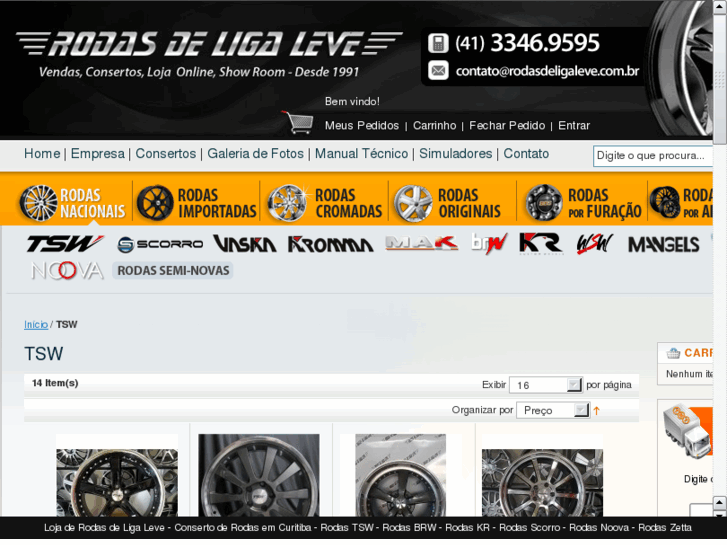Open the Noova brand logo
This screenshot has width=727, height=545.
pyautogui.click(x=67, y=270)
